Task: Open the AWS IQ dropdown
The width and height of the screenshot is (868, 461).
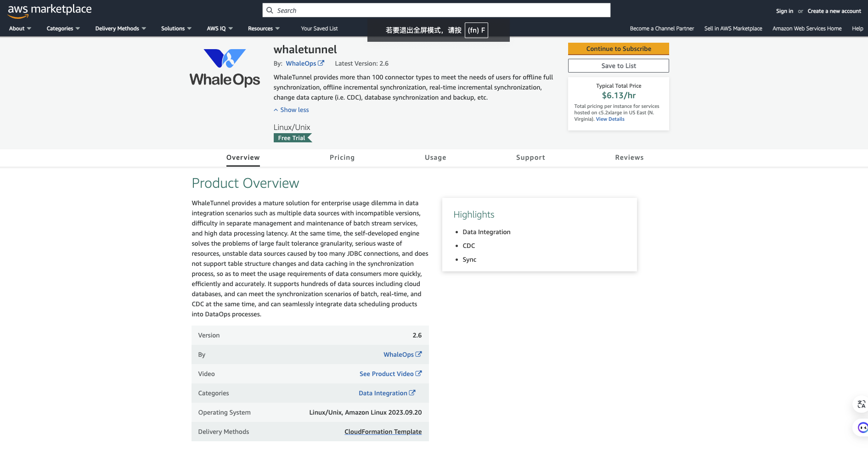Action: pos(220,28)
